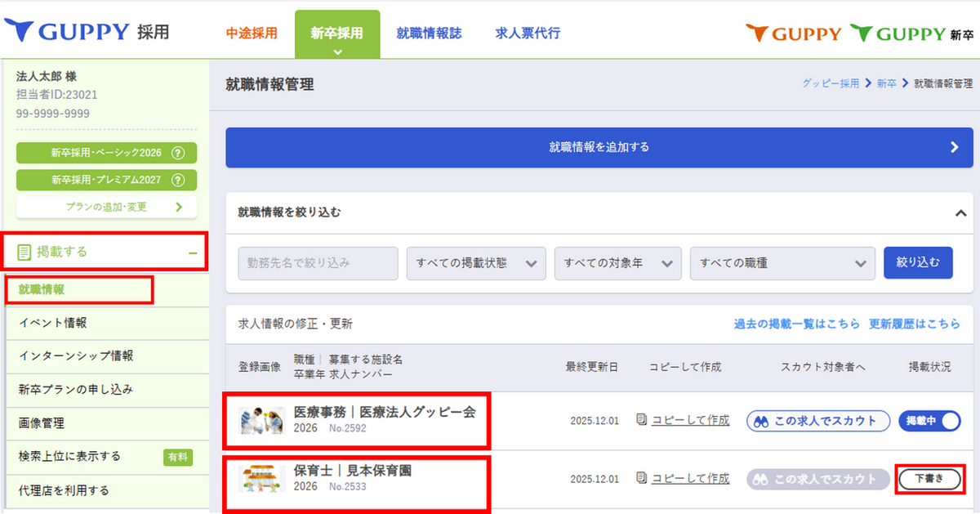Collapse the 就職情報を絞り込む panel
Screen dimensions: 980x514
click(960, 212)
